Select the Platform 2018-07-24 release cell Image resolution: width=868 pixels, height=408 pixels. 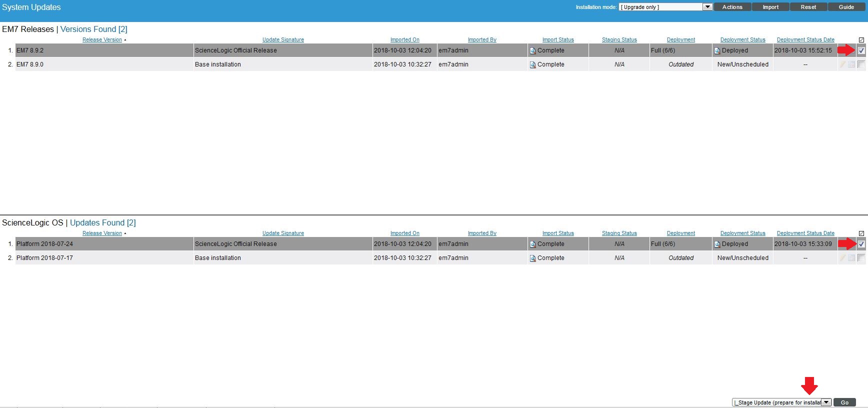pyautogui.click(x=104, y=244)
